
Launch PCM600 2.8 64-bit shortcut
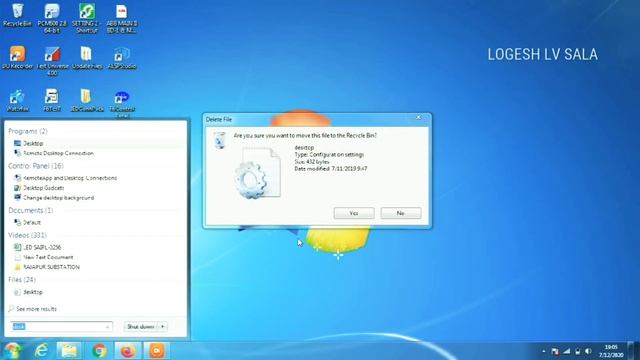pyautogui.click(x=52, y=18)
